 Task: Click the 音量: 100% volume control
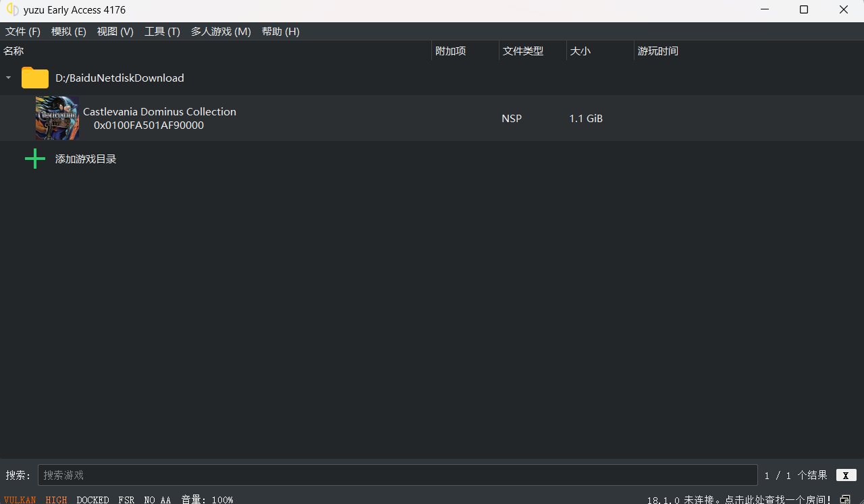207,499
